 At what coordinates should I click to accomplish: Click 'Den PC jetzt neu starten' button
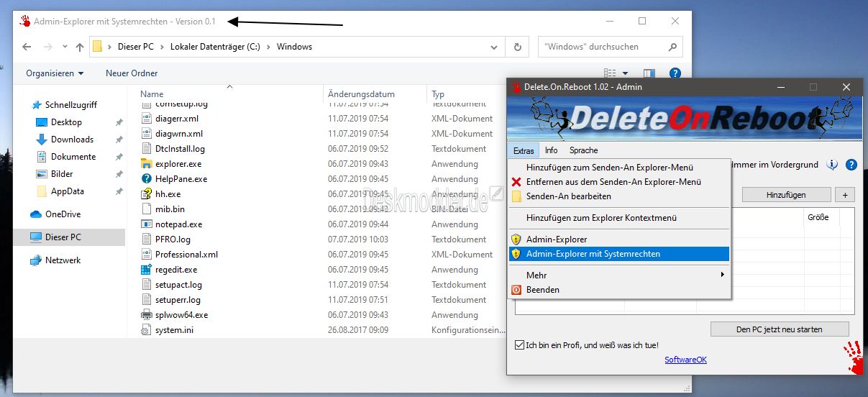[x=780, y=329]
